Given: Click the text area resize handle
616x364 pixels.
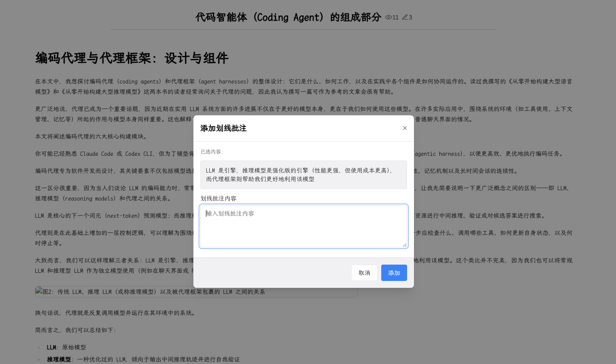Looking at the screenshot, I should pyautogui.click(x=404, y=245).
